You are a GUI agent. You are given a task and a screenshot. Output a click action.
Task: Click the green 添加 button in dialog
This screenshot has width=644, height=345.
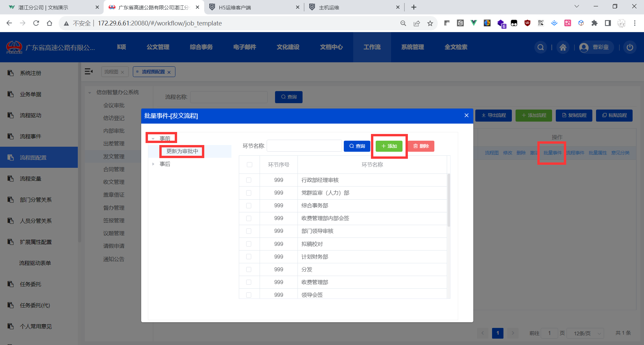click(389, 146)
